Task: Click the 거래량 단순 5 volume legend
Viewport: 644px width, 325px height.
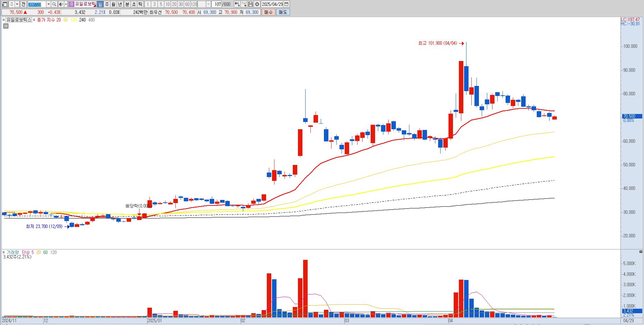Action: tap(20, 252)
